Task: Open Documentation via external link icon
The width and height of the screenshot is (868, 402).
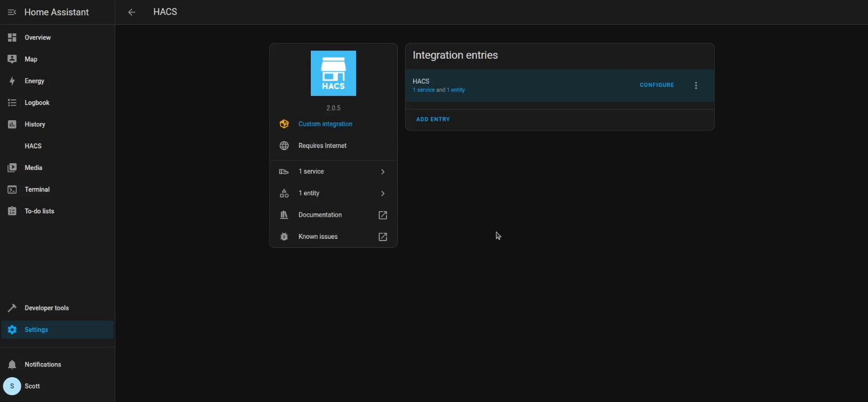Action: (x=383, y=215)
